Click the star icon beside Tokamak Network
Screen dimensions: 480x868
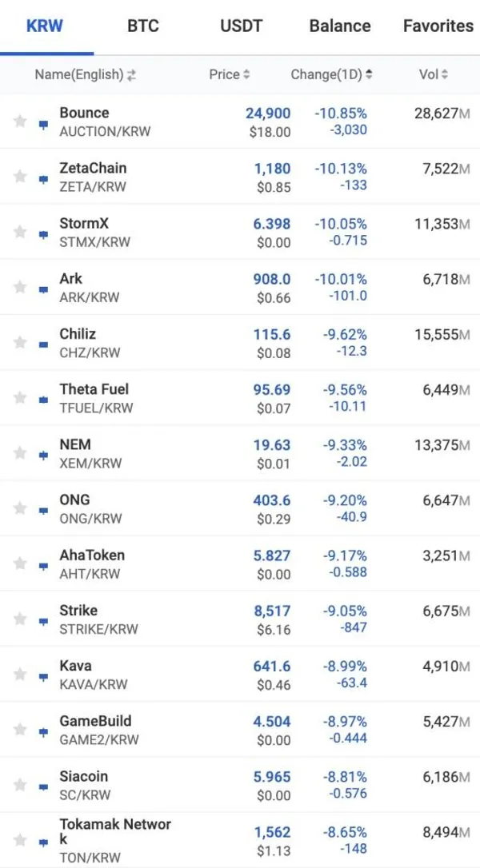20,840
